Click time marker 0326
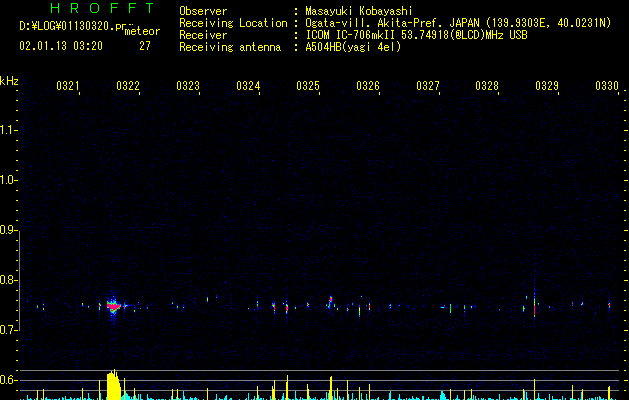Viewport: 629px width, 400px height. point(368,85)
